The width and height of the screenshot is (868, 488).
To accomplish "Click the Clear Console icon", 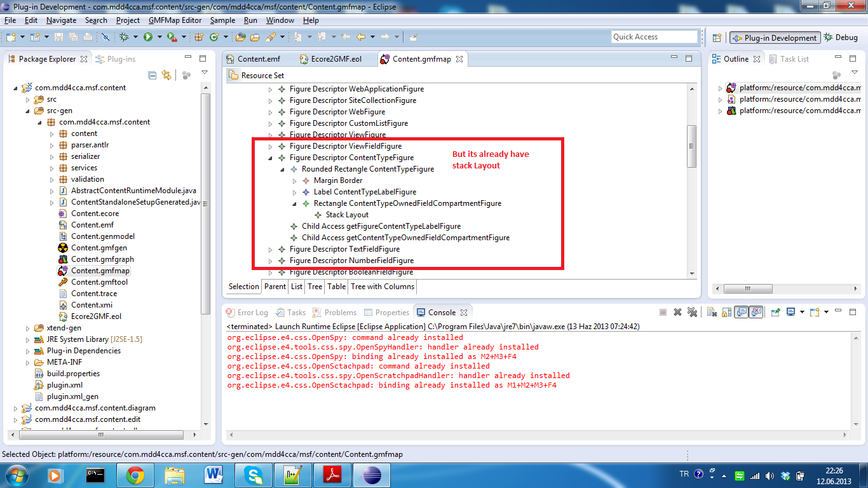I will (x=712, y=312).
